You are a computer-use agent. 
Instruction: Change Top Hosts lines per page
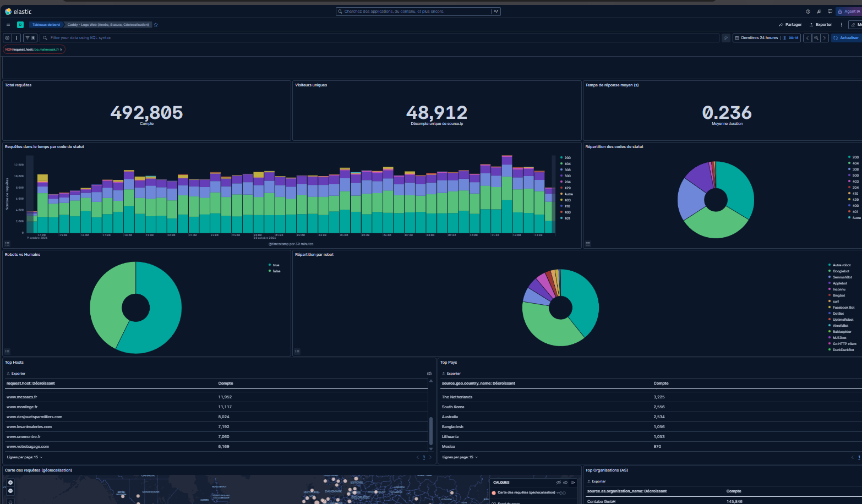(x=25, y=457)
